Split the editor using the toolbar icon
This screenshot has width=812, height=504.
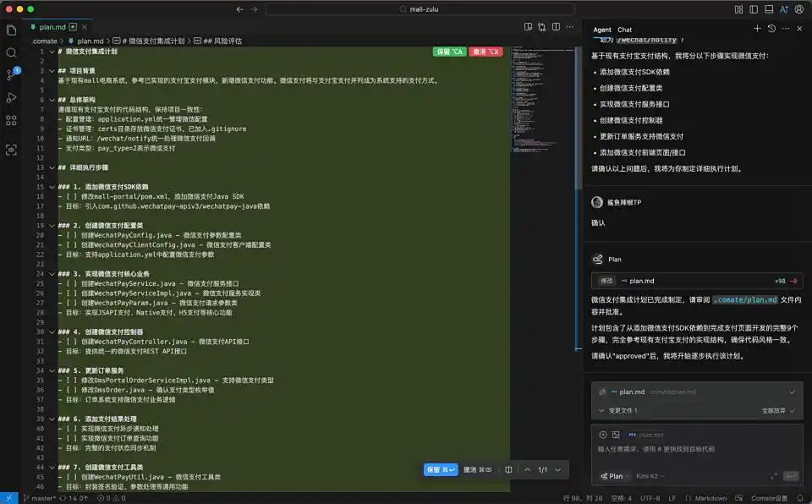pyautogui.click(x=556, y=28)
